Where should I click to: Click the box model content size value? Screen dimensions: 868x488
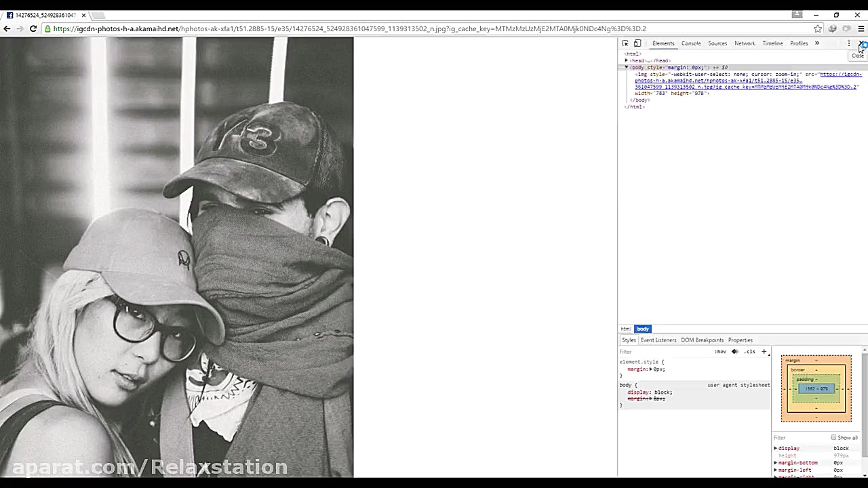[816, 389]
